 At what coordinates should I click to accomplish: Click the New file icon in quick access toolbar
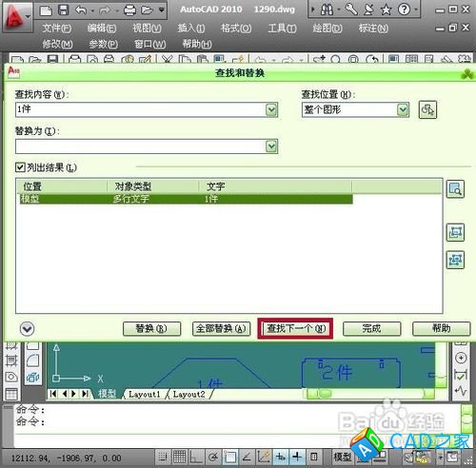click(46, 10)
